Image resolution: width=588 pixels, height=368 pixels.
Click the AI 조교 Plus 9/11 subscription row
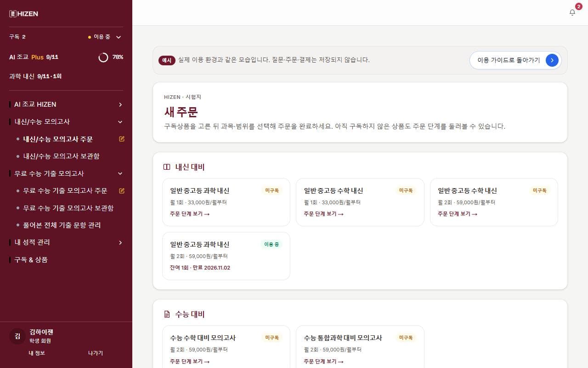[x=66, y=57]
